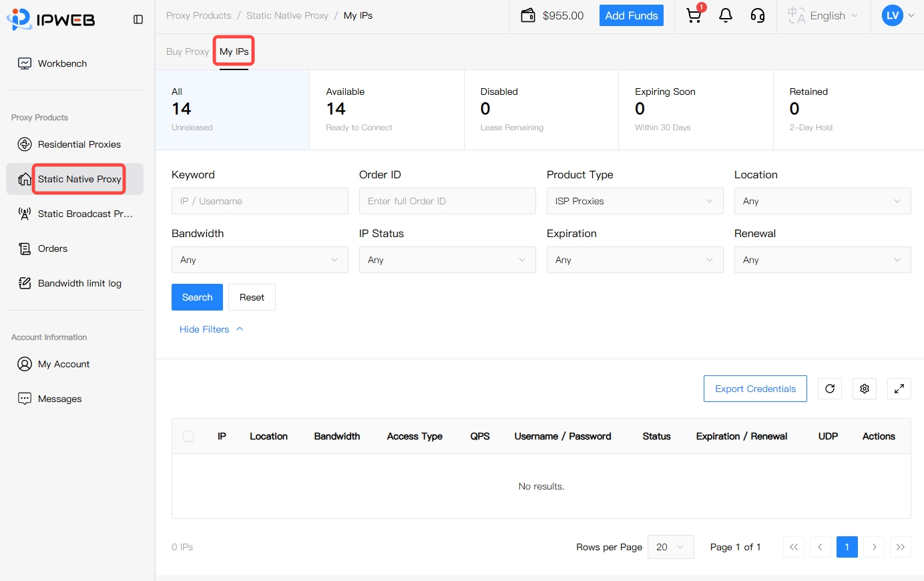924x581 pixels.
Task: Go to last page with double-right arrow
Action: click(901, 547)
